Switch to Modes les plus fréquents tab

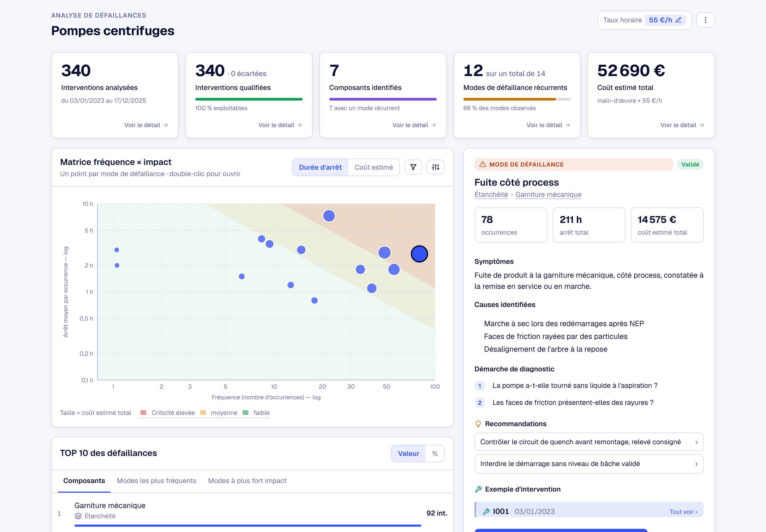tap(156, 481)
